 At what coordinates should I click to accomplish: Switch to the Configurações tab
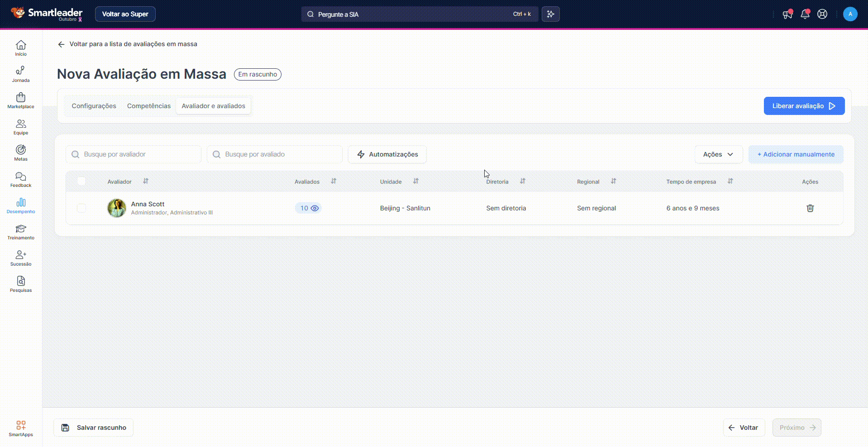(x=94, y=106)
